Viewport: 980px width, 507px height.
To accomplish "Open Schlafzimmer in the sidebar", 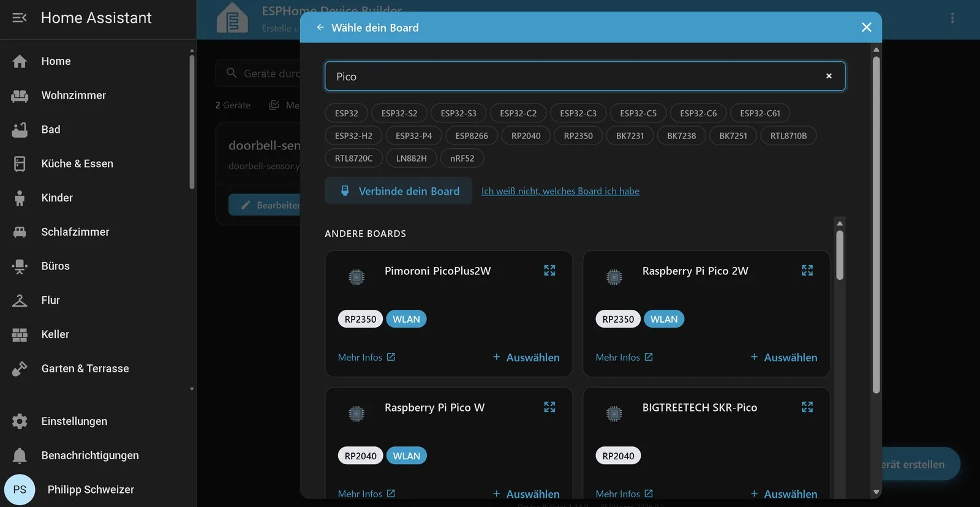I will pyautogui.click(x=98, y=232).
